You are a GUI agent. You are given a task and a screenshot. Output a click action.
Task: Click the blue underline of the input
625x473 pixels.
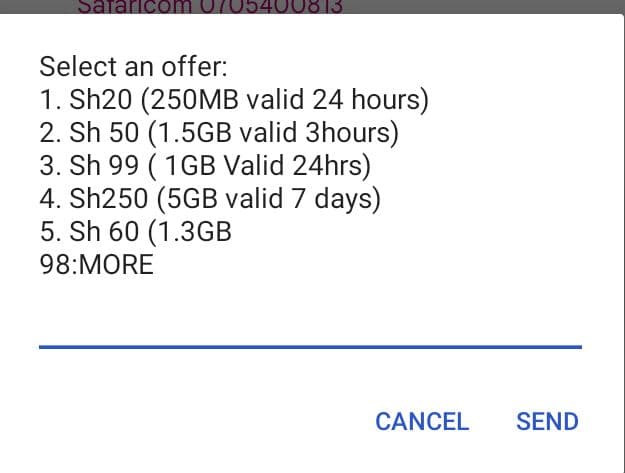[310, 346]
